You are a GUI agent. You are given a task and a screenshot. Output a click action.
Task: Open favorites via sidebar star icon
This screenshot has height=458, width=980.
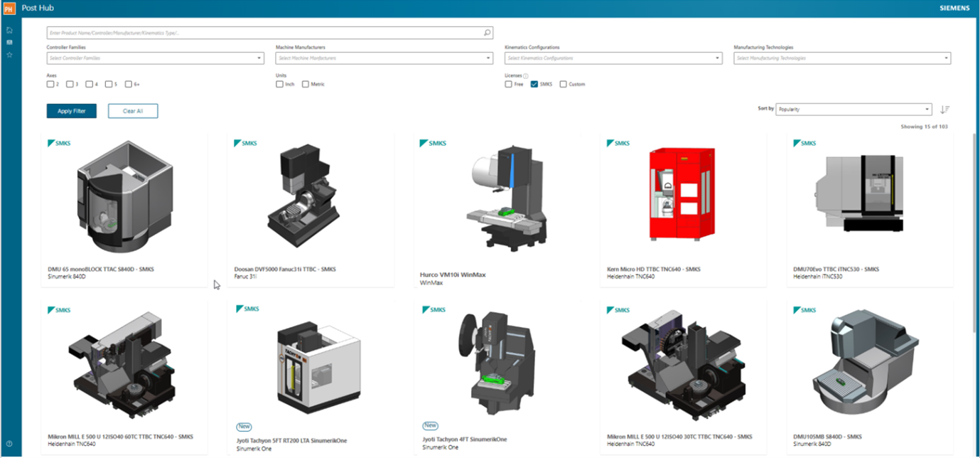coord(9,54)
